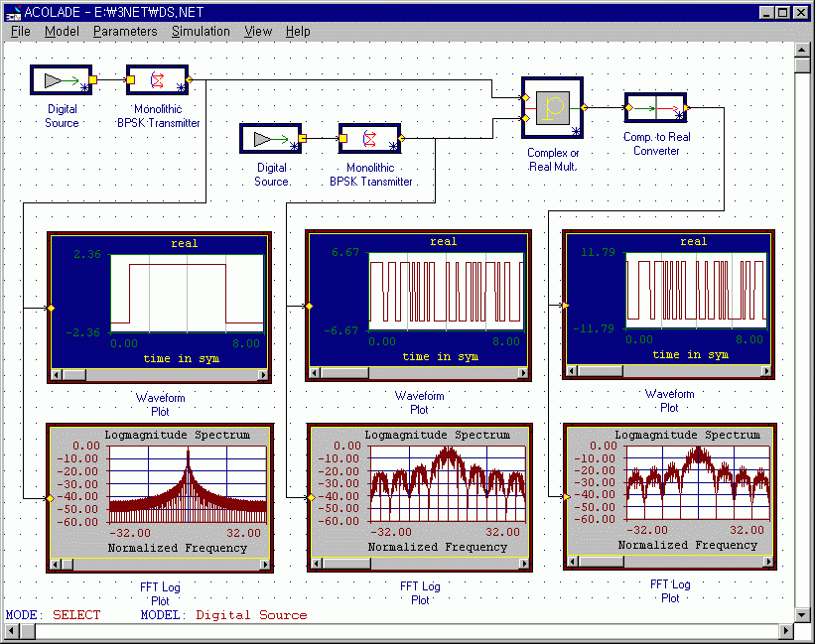The image size is (815, 644).
Task: Open the Help menu
Action: [x=298, y=32]
